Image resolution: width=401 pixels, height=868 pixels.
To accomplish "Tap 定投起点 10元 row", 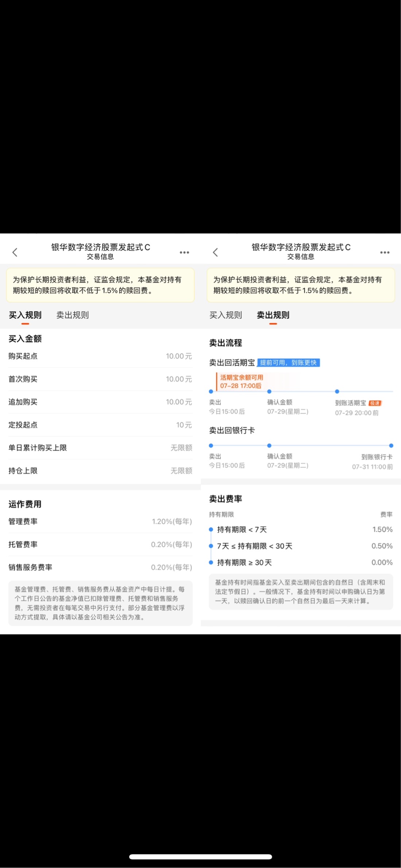I will [x=100, y=425].
